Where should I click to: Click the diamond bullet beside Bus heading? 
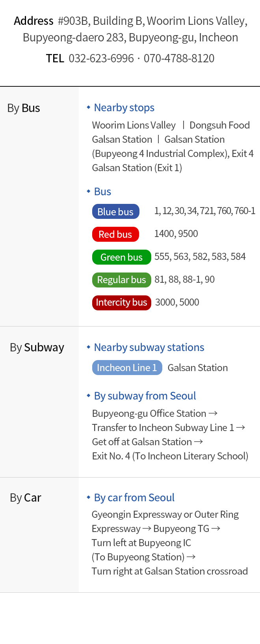tap(89, 191)
